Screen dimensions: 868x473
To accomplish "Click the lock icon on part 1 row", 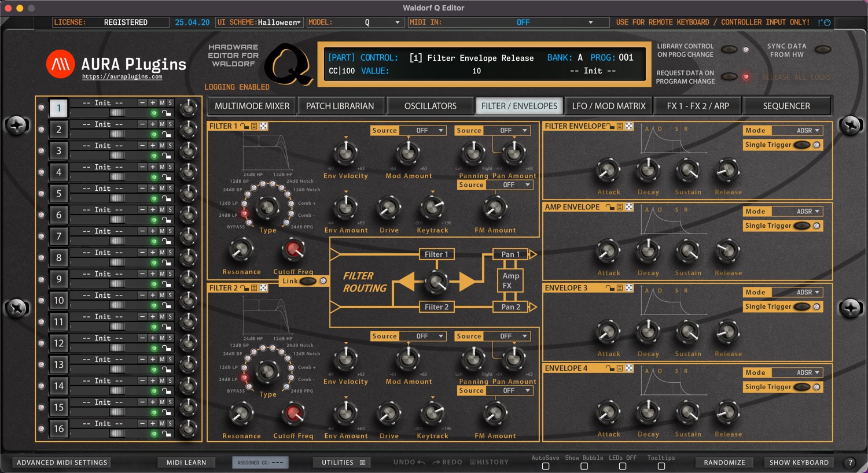I will coord(167,113).
